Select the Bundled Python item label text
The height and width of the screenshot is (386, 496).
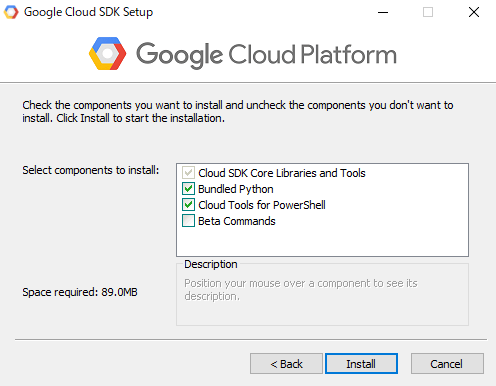click(236, 189)
